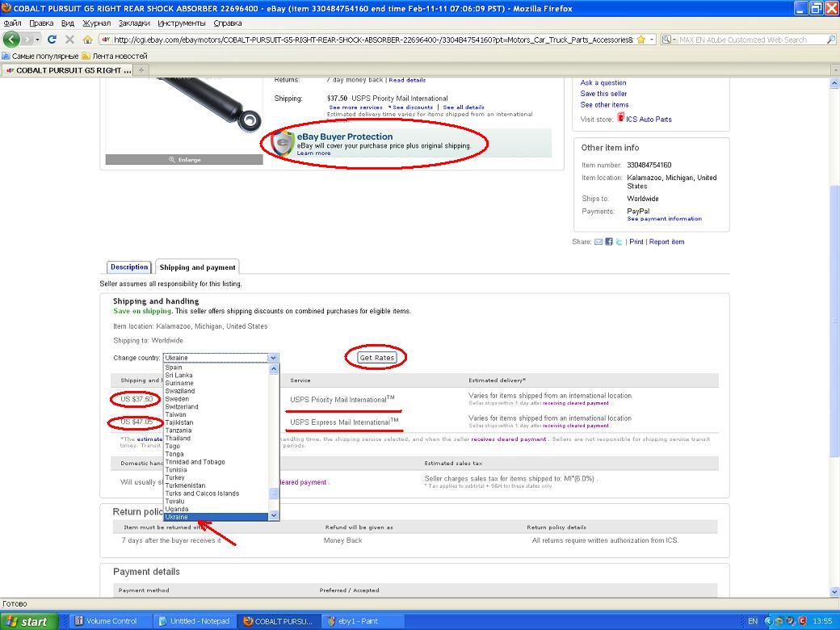This screenshot has height=630, width=840.
Task: Click See discounts link
Action: click(413, 107)
